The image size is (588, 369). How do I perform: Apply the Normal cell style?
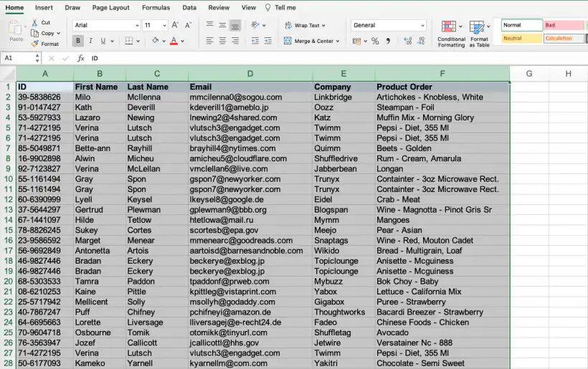[x=521, y=25]
